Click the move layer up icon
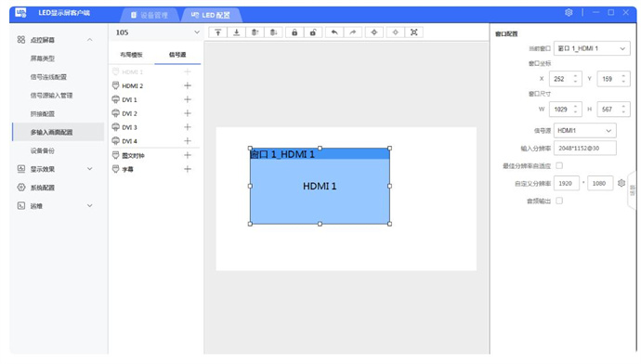Viewport: 641px width, 364px height. (x=255, y=32)
